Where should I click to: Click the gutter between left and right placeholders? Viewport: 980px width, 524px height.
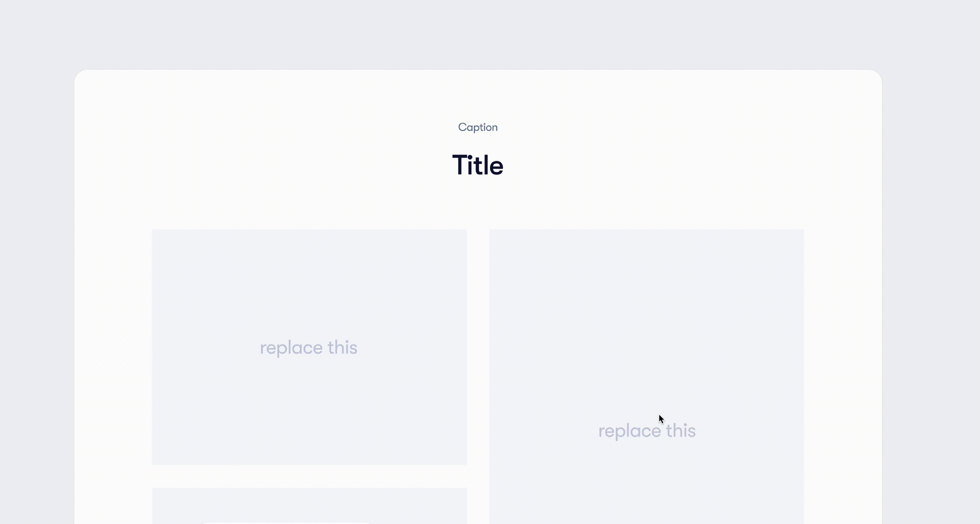coord(478,342)
